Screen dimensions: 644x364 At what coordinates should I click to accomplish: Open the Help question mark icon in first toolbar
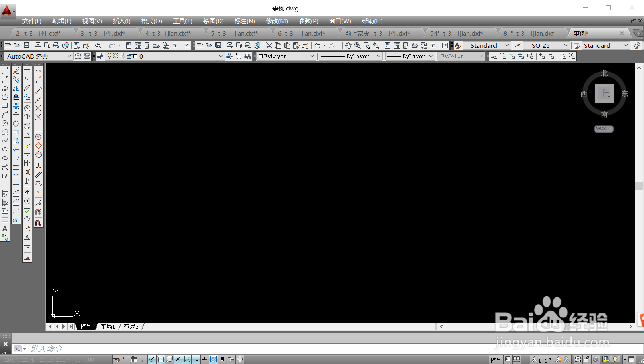[x=187, y=45]
